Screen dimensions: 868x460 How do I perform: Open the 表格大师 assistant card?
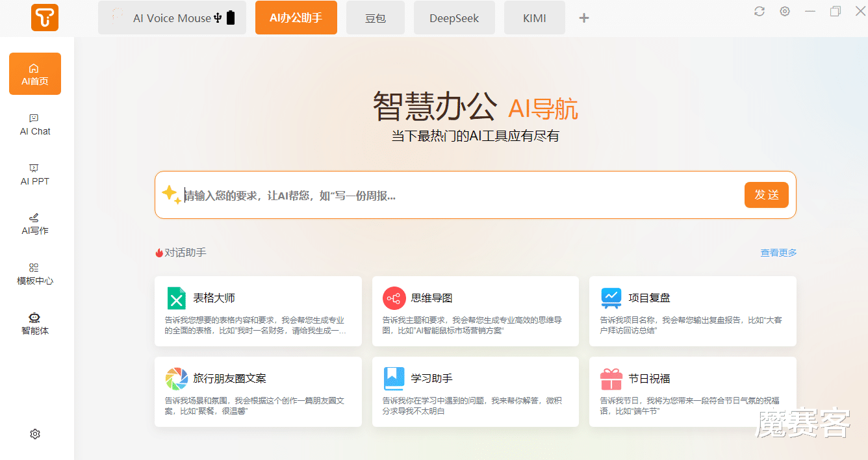click(x=258, y=311)
